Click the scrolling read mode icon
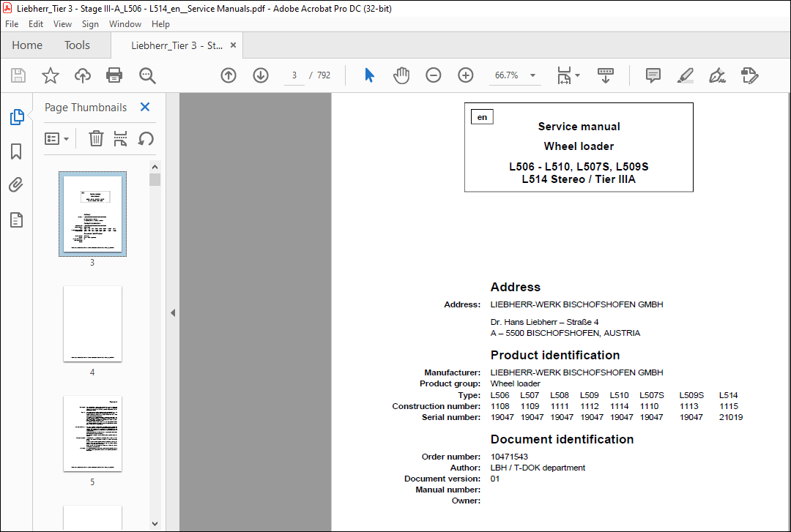Image resolution: width=791 pixels, height=532 pixels. pos(606,75)
